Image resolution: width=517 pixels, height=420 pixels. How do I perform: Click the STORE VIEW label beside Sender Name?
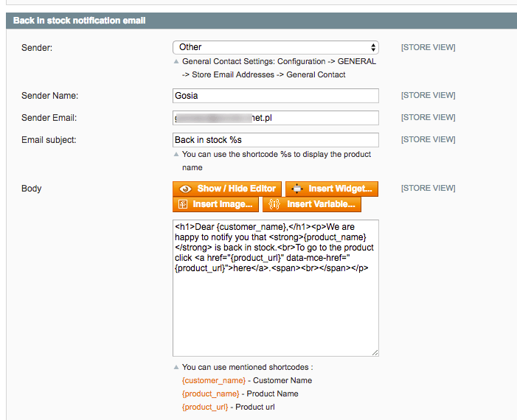pyautogui.click(x=428, y=96)
